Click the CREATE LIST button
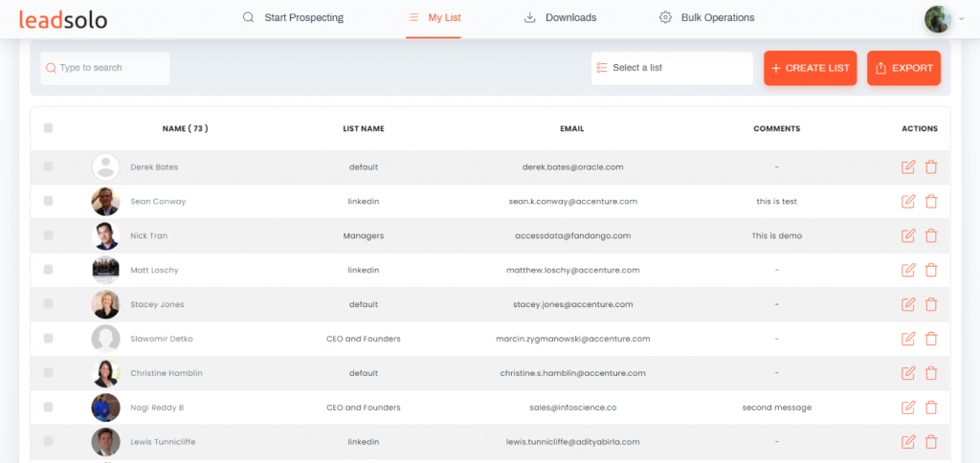 tap(810, 68)
